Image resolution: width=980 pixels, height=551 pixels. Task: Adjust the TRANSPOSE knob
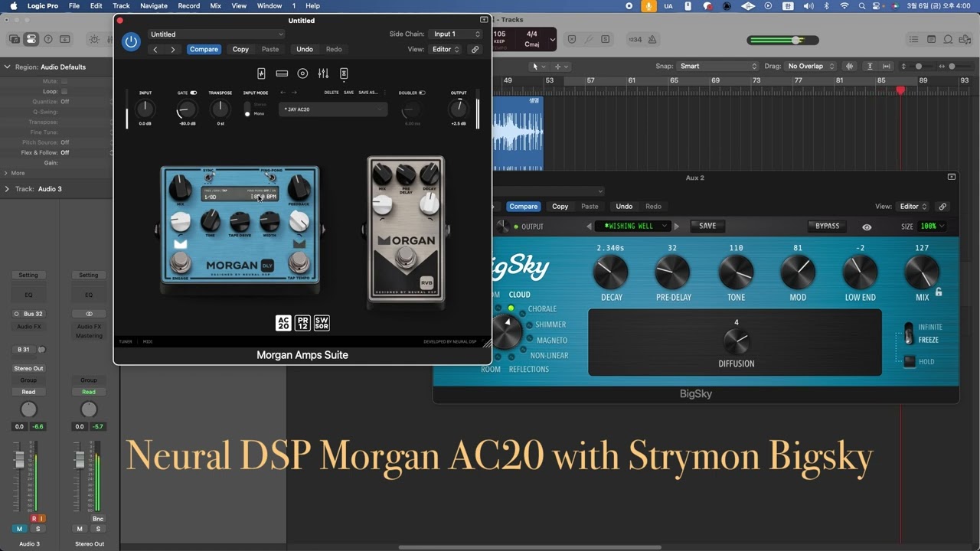click(220, 109)
